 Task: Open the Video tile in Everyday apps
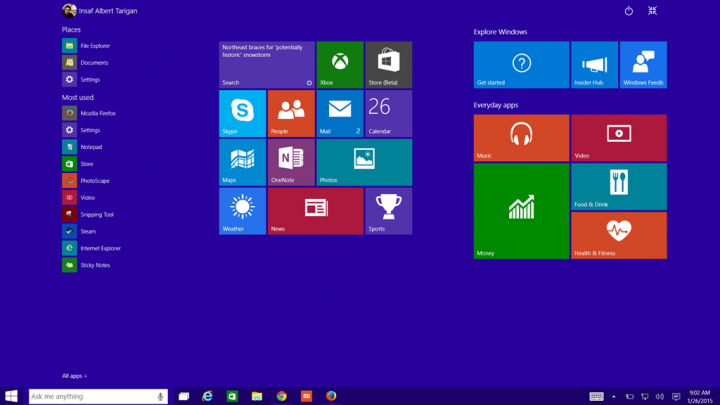click(x=619, y=138)
